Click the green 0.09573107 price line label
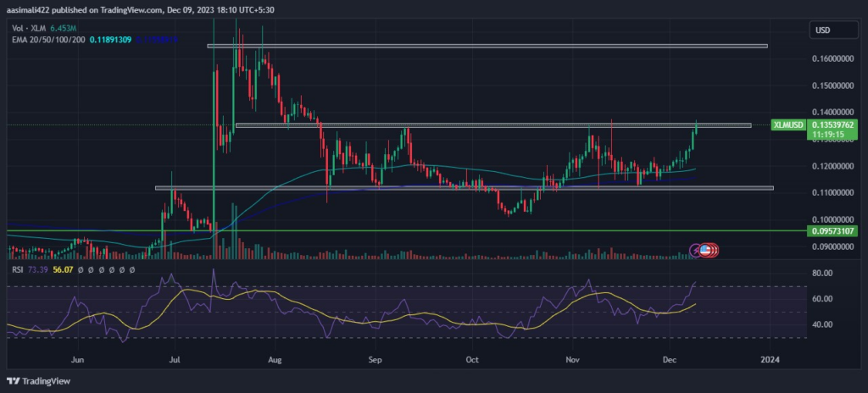The height and width of the screenshot is (393, 868). pyautogui.click(x=833, y=230)
